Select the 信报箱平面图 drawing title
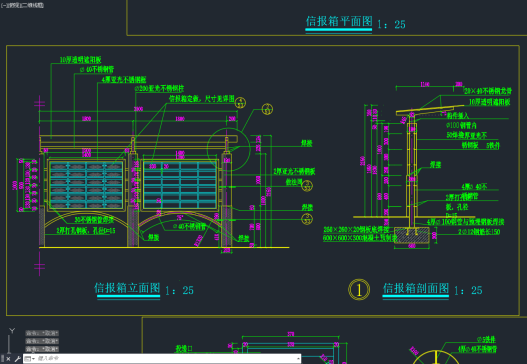Image resolution: width=527 pixels, height=364 pixels. point(339,21)
